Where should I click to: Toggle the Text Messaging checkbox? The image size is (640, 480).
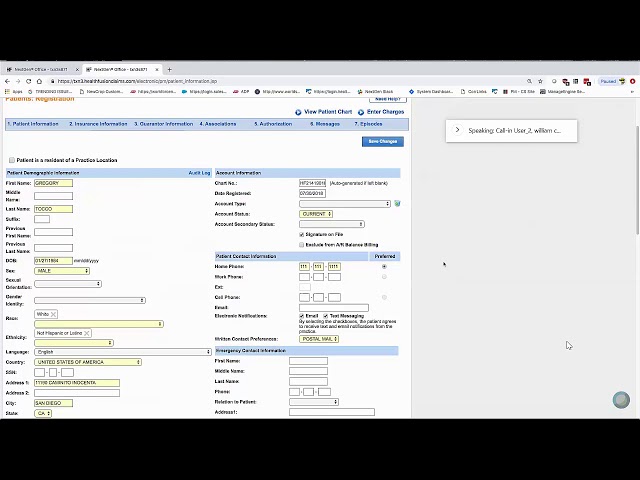coord(326,316)
